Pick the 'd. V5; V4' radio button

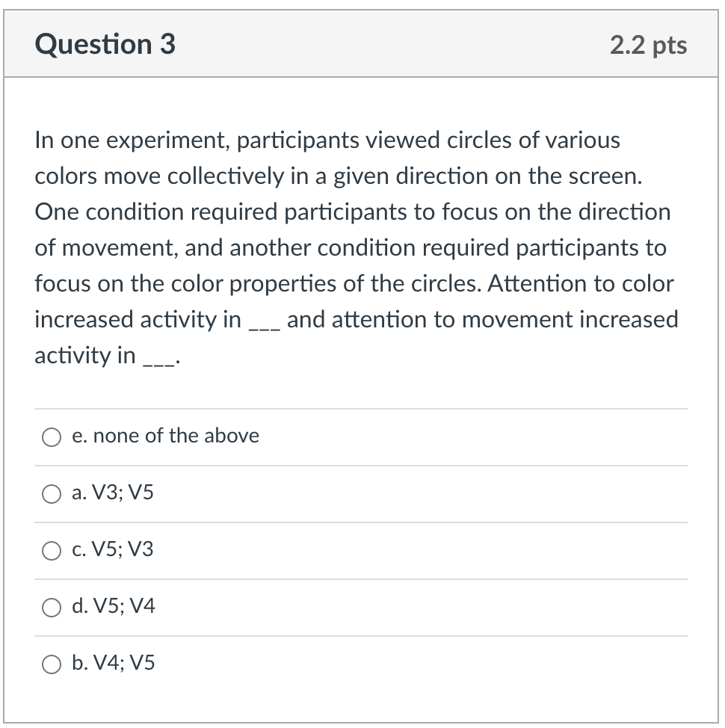click(x=52, y=607)
